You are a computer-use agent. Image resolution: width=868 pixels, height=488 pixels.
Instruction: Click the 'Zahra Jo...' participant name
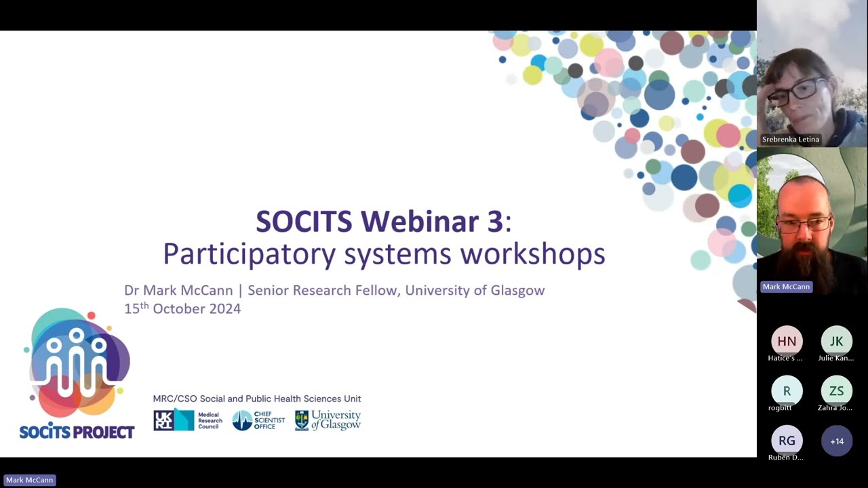pos(835,408)
